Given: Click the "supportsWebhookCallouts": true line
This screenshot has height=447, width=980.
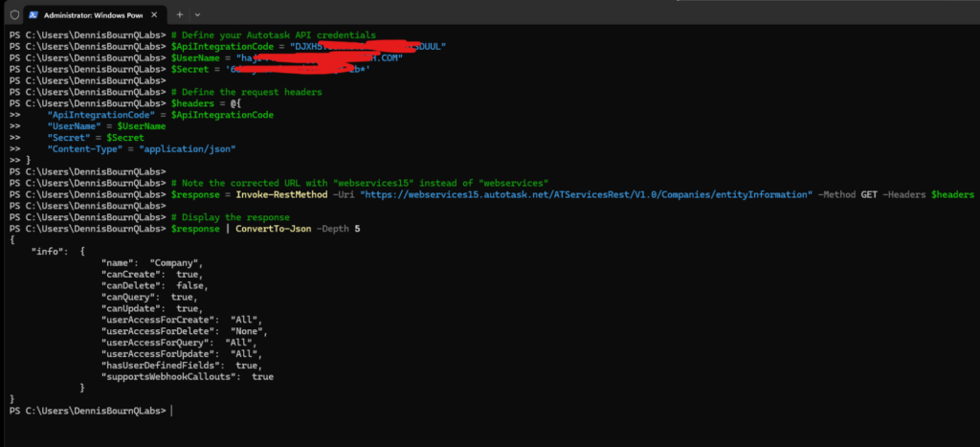Looking at the screenshot, I should (188, 377).
